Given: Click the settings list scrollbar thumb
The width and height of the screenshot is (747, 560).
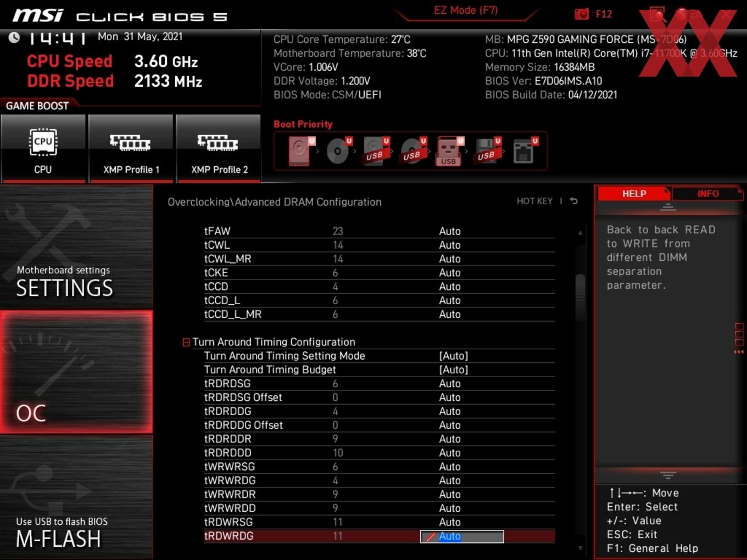Looking at the screenshot, I should (x=580, y=298).
